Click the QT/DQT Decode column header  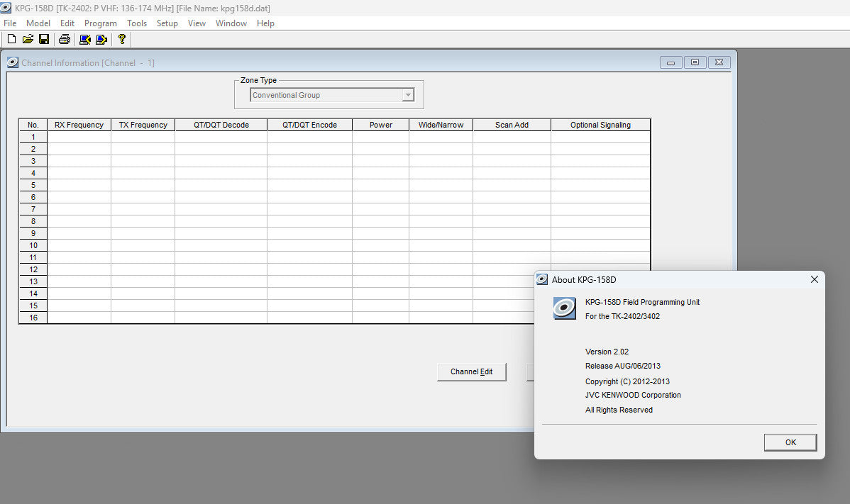(221, 125)
